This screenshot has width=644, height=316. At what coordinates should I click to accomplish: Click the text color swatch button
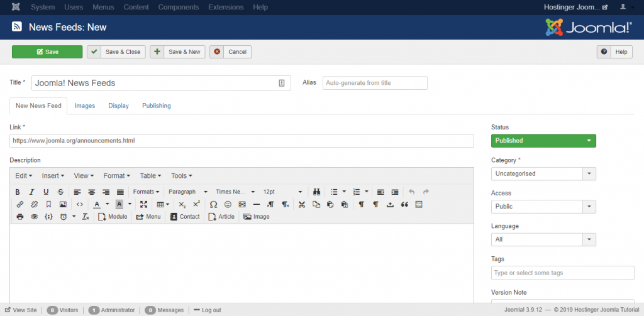click(97, 204)
